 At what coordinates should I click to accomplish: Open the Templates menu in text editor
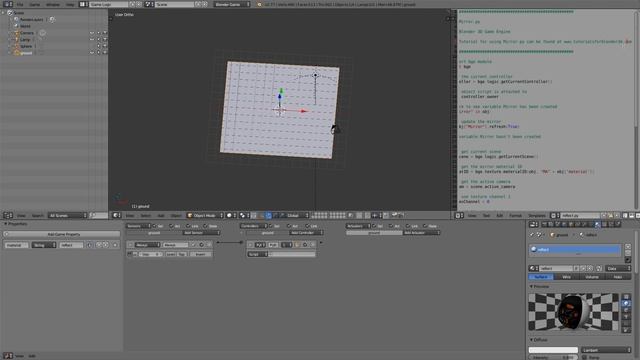537,215
